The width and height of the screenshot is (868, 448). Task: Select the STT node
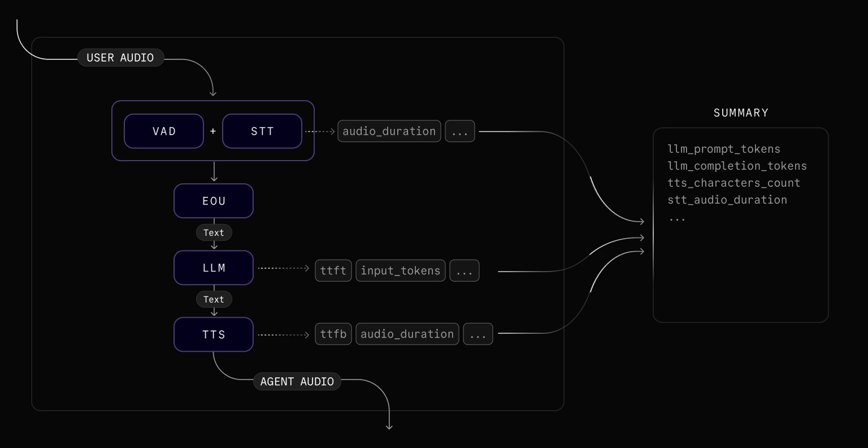[x=262, y=131]
